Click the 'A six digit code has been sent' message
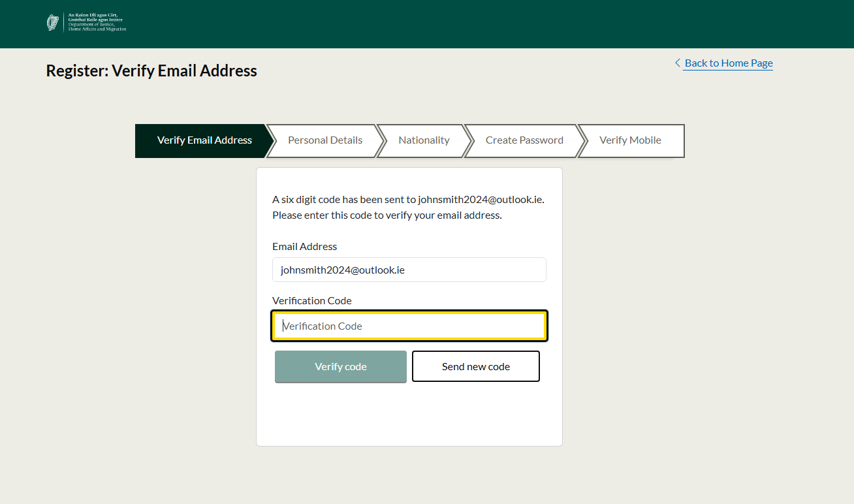Screen dimensions: 854x504 [408, 207]
